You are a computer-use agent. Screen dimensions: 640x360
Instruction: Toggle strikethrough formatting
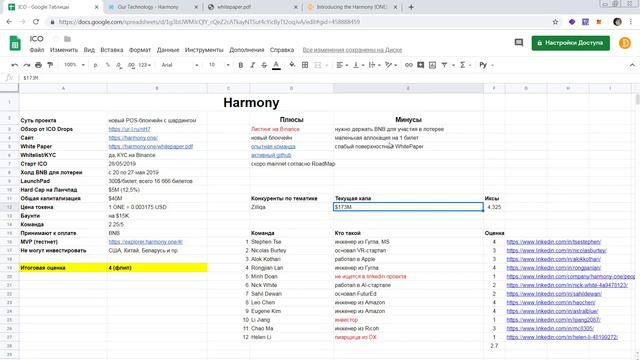[x=264, y=65]
